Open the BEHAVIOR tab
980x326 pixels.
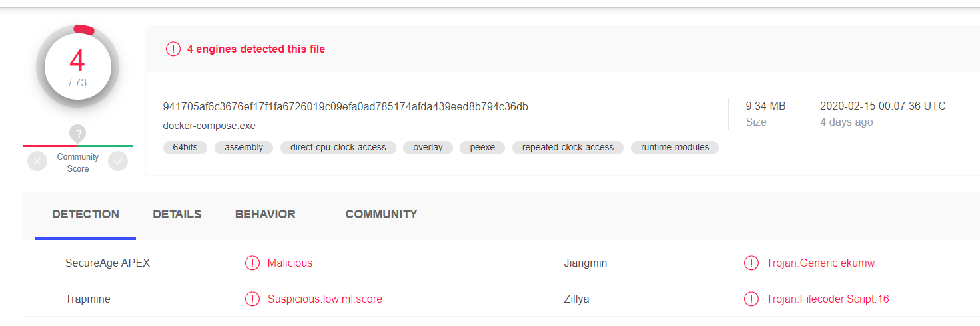click(x=265, y=214)
